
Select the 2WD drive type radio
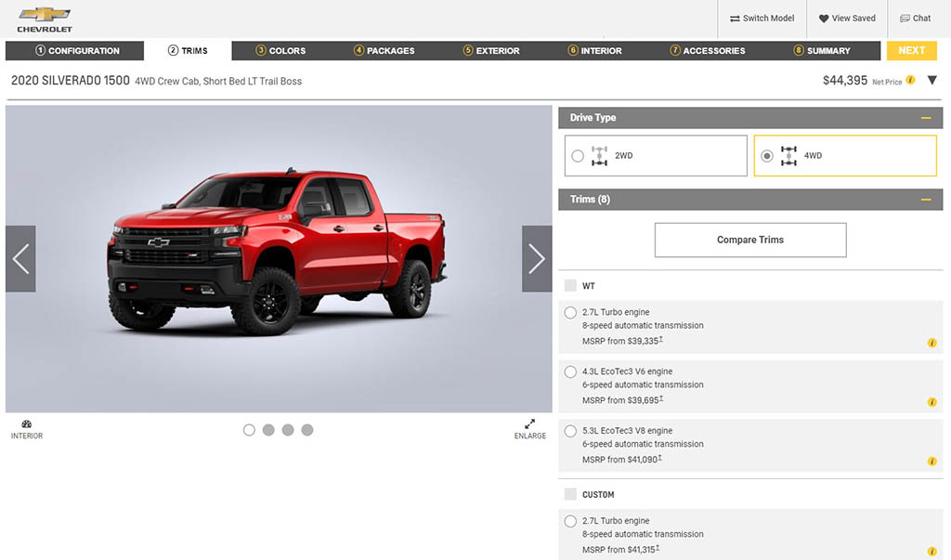(578, 156)
